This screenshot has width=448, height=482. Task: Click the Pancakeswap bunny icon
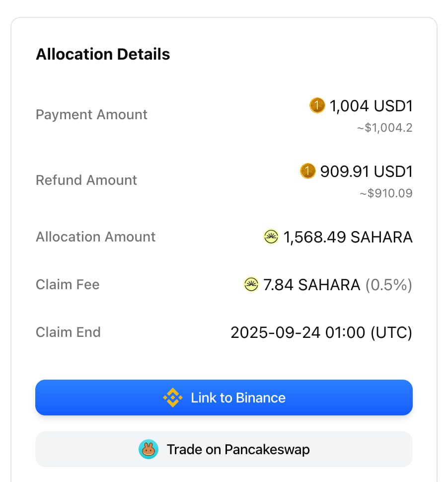[x=149, y=449]
